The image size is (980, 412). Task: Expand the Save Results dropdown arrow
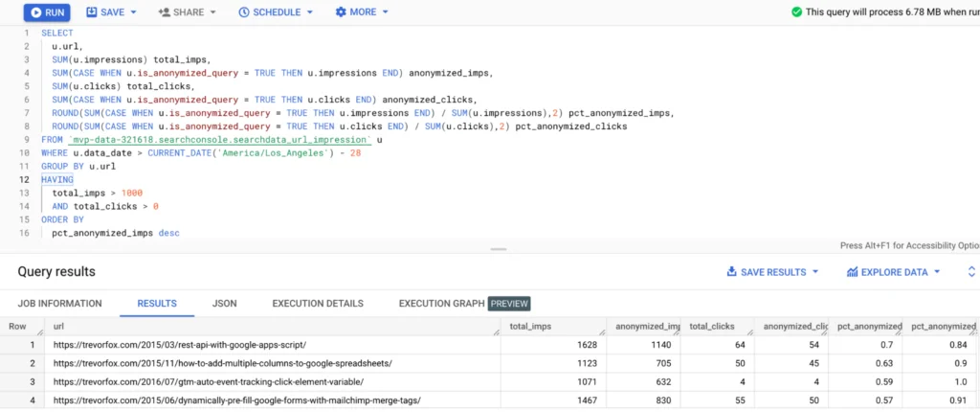tap(815, 272)
